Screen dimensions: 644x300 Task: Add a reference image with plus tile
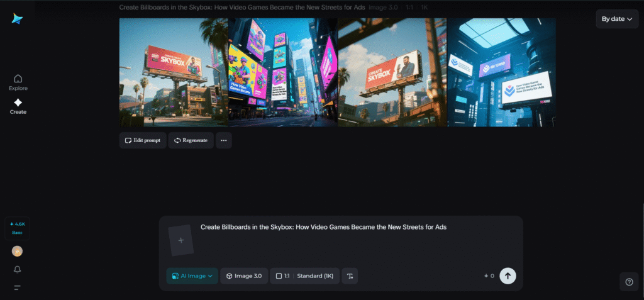pos(181,240)
